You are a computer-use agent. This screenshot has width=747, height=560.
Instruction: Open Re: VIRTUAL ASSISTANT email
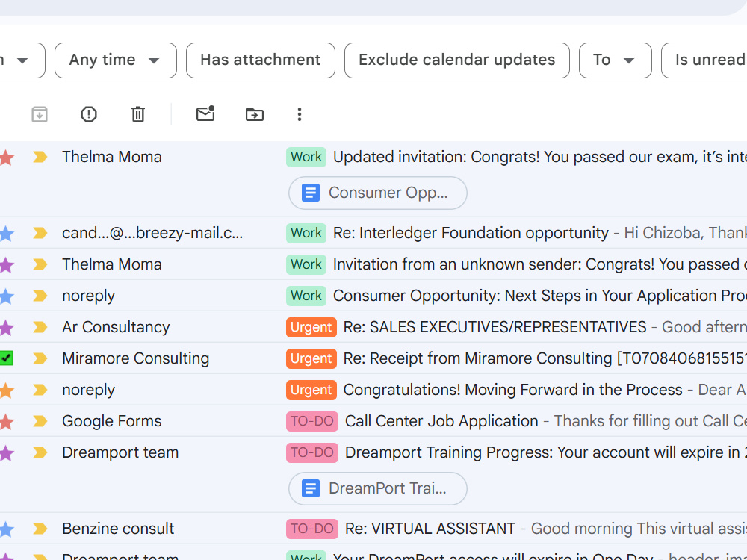430,529
